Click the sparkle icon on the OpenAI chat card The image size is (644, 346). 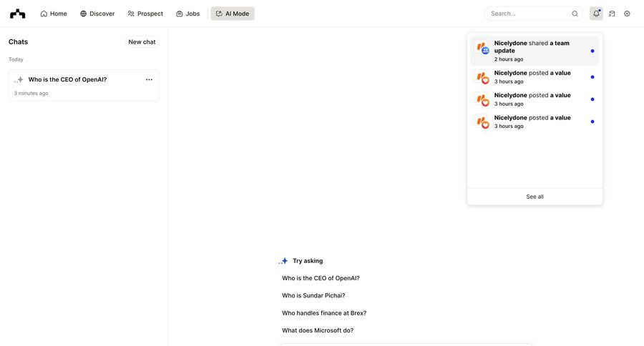[19, 79]
